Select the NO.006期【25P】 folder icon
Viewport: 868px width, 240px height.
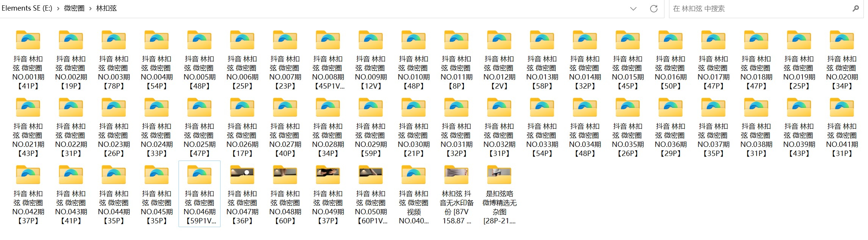coord(243,40)
